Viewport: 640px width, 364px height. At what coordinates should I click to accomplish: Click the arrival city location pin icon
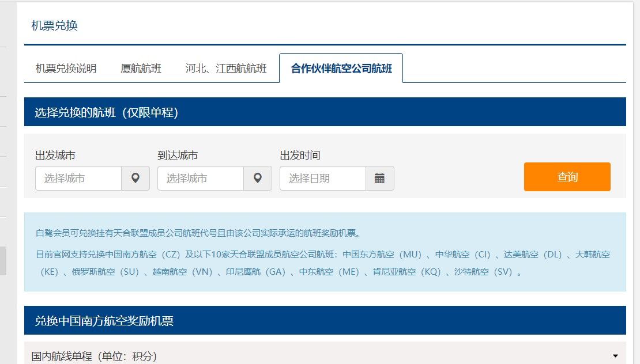(258, 178)
